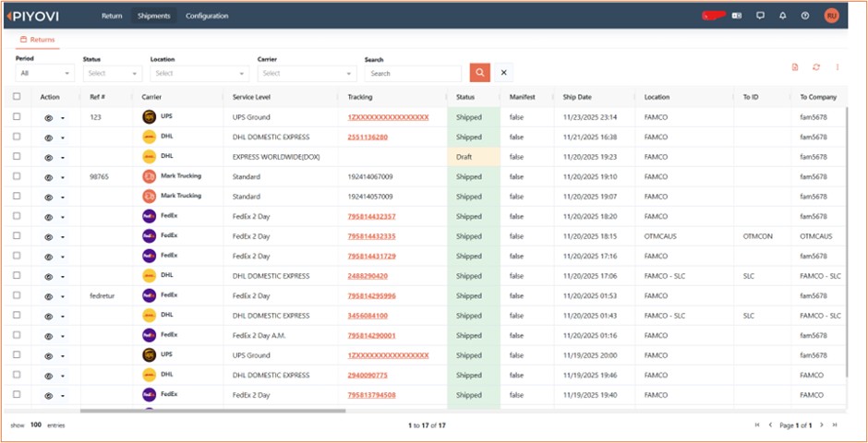Export the list with the document icon
Viewport: 868px width, 443px height.
[x=795, y=67]
